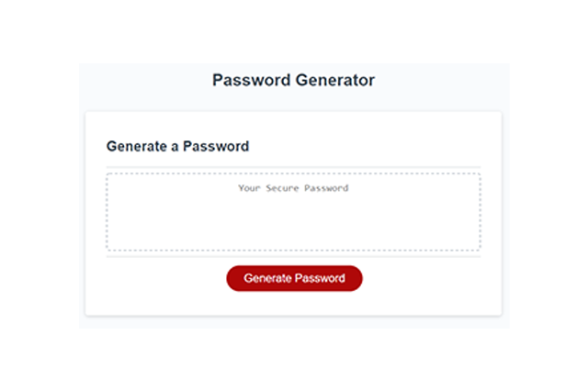Click empty space below the placeholder text
This screenshot has height=391, width=588.
293,225
